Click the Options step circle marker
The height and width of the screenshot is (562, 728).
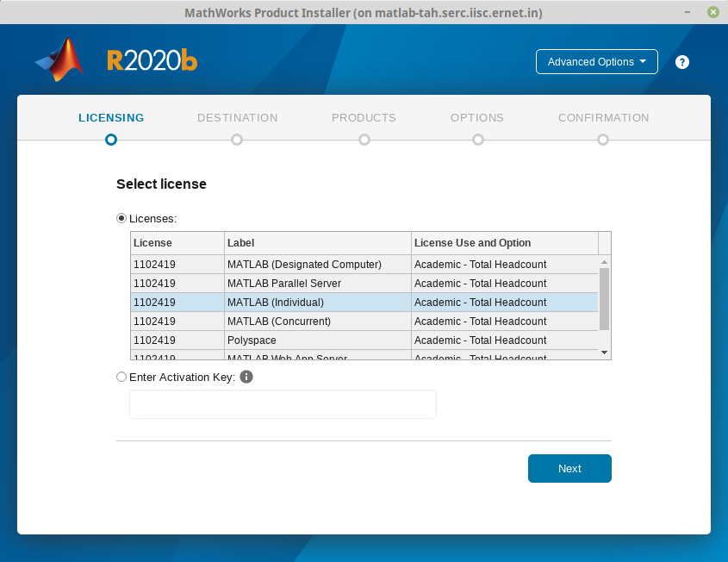click(x=477, y=140)
